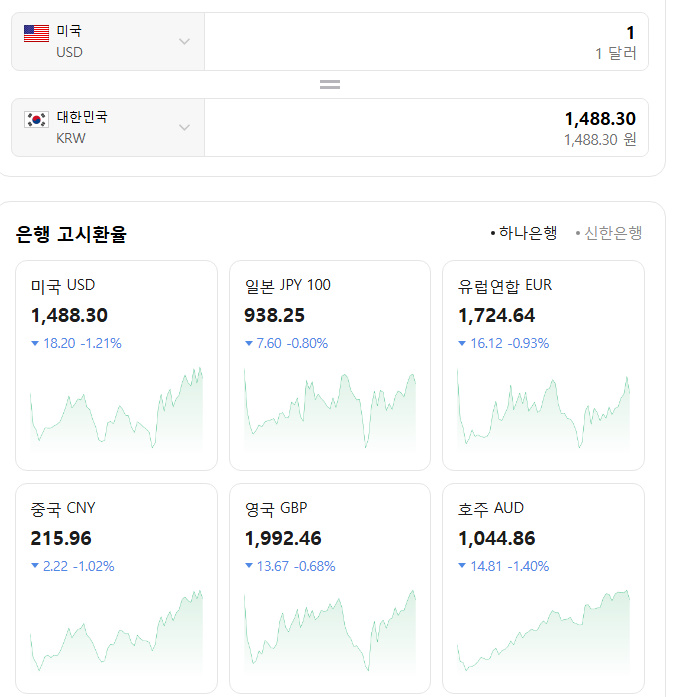Click the US flag icon
This screenshot has height=697, width=675.
pos(36,34)
